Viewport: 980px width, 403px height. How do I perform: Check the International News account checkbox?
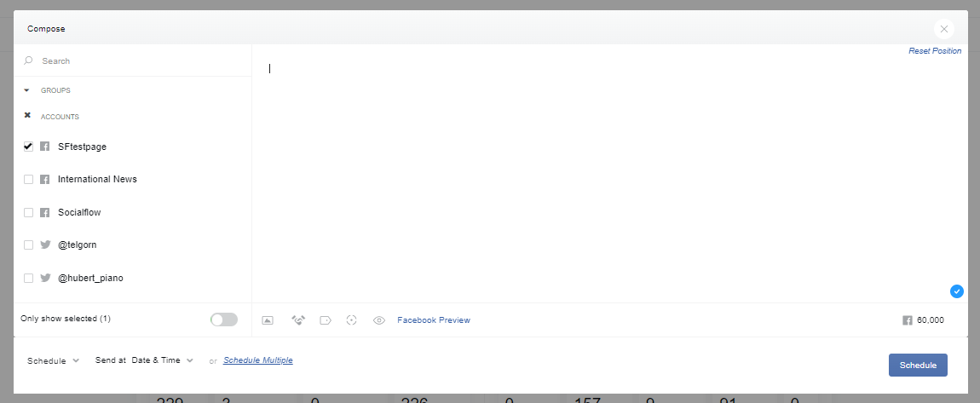tap(28, 179)
